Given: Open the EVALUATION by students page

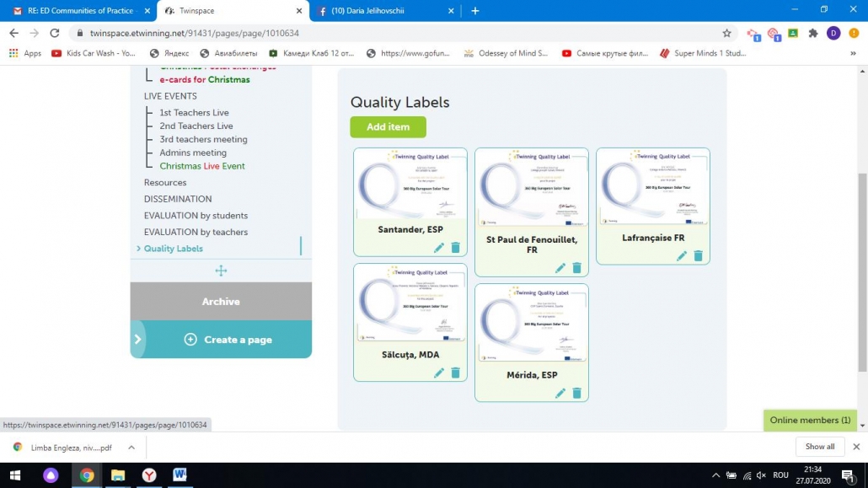Looking at the screenshot, I should (196, 216).
